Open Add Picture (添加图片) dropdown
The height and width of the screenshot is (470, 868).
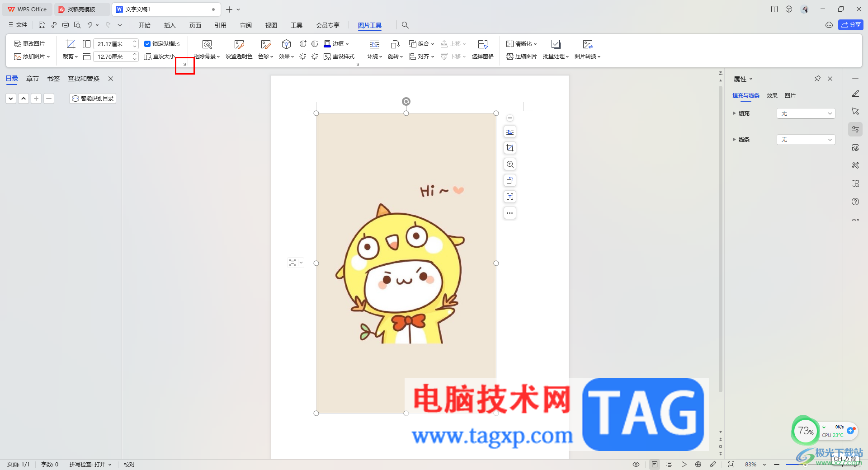click(32, 56)
